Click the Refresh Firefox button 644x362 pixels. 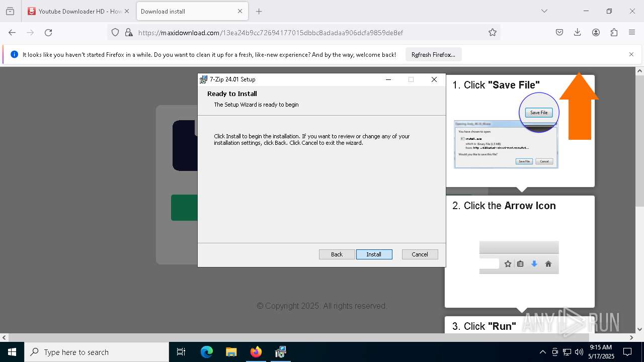(433, 55)
